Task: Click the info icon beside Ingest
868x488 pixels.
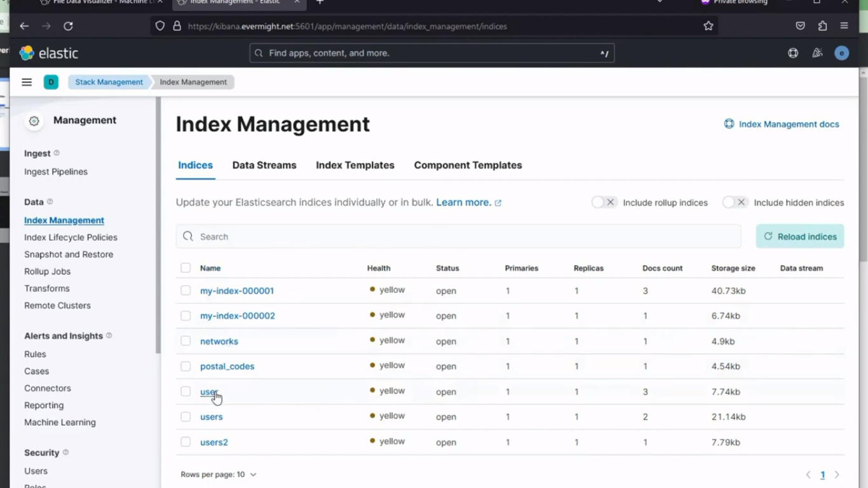Action: [57, 153]
